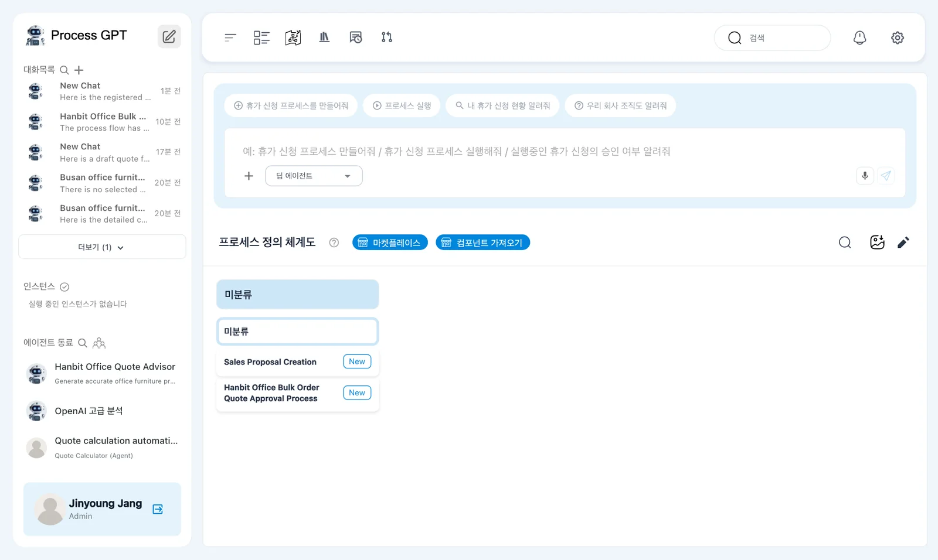
Task: Open Busan office conversation 'Here is the detailed'
Action: pos(103,214)
